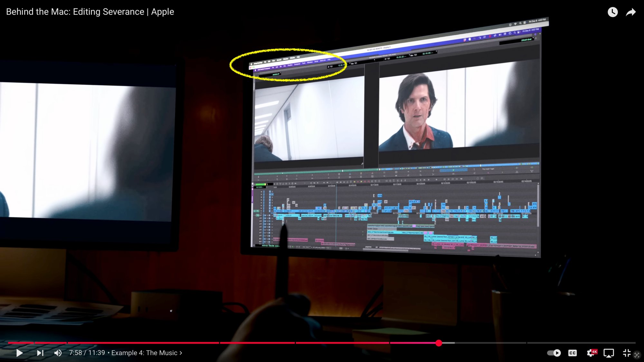Mute the video volume speaker icon
This screenshot has height=362, width=644.
(x=58, y=353)
